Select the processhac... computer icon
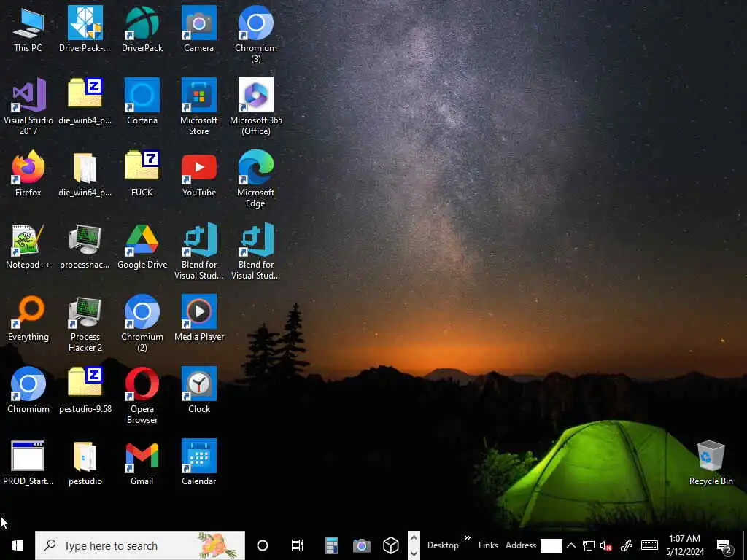747x560 pixels. [85, 246]
